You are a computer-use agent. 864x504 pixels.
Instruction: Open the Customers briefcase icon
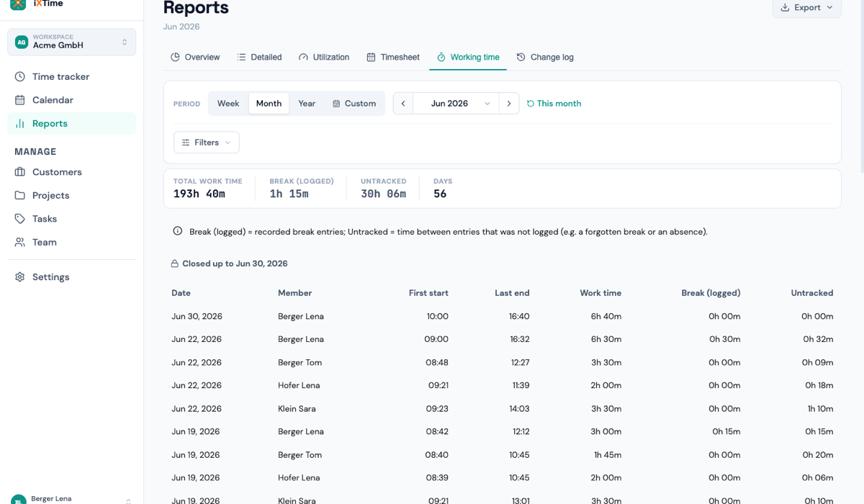20,172
